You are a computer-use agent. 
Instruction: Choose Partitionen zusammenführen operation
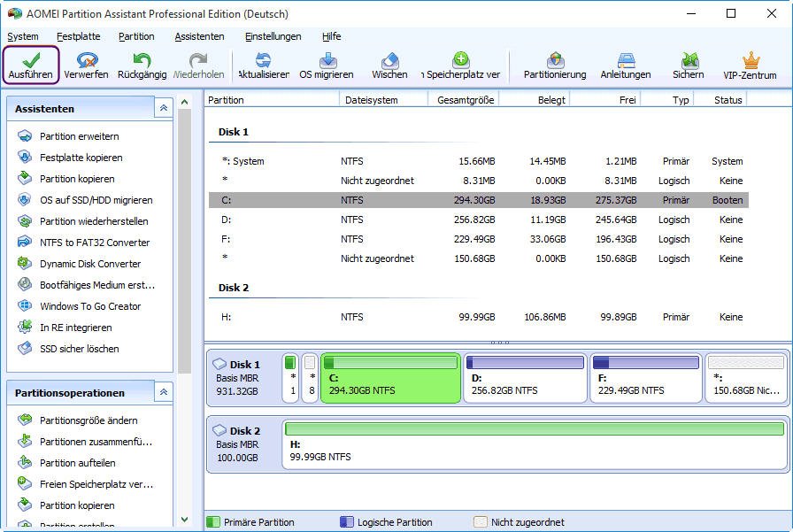tap(85, 442)
